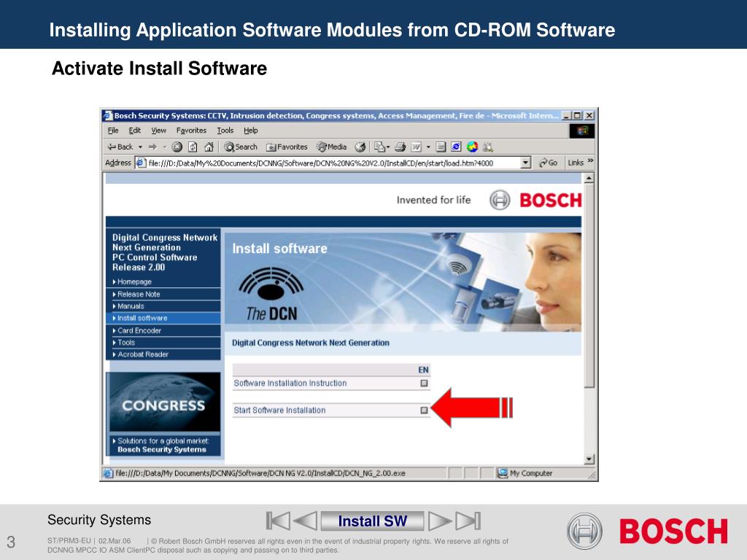
Task: Click the address bar URL field
Action: click(x=333, y=163)
